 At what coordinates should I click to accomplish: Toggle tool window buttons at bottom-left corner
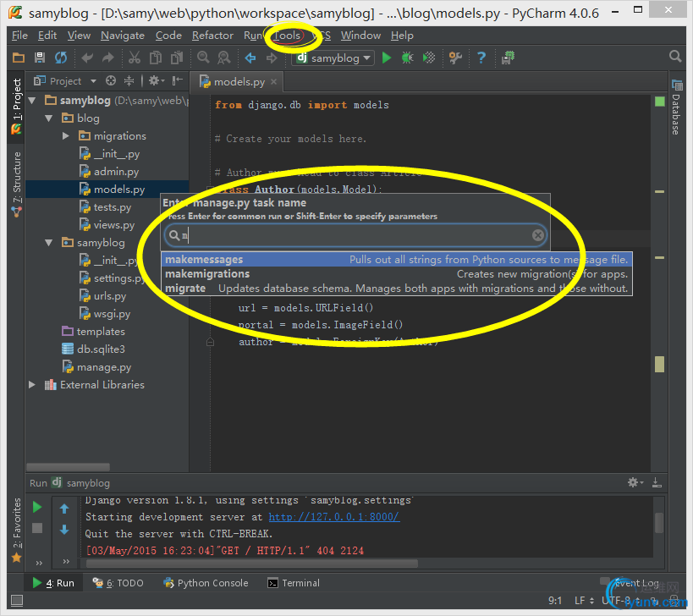pos(17,600)
